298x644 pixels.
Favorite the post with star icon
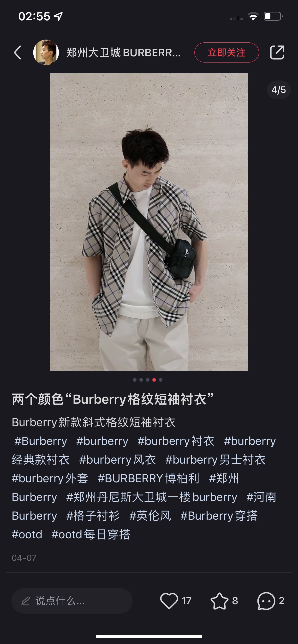click(219, 601)
